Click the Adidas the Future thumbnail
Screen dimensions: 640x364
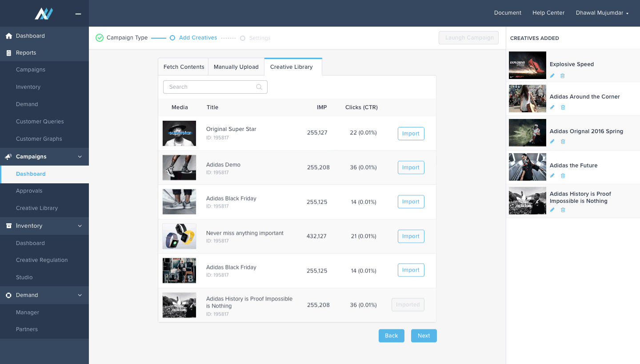coord(528,167)
